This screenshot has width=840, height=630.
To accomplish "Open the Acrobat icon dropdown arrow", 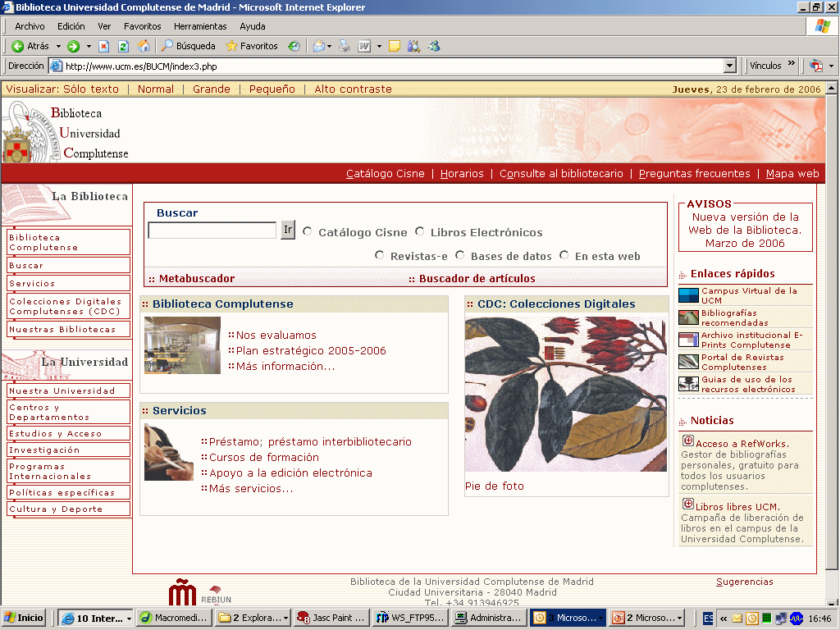I will pyautogui.click(x=831, y=66).
